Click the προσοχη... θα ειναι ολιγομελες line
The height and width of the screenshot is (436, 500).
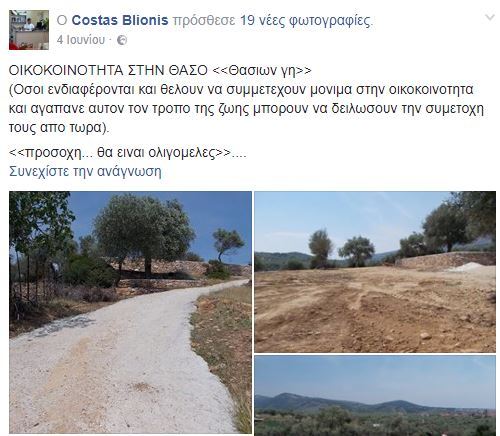point(128,153)
